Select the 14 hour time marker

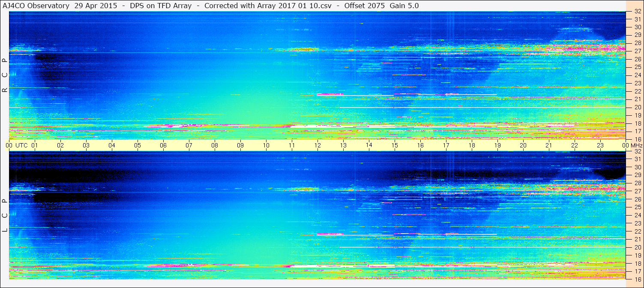369,145
